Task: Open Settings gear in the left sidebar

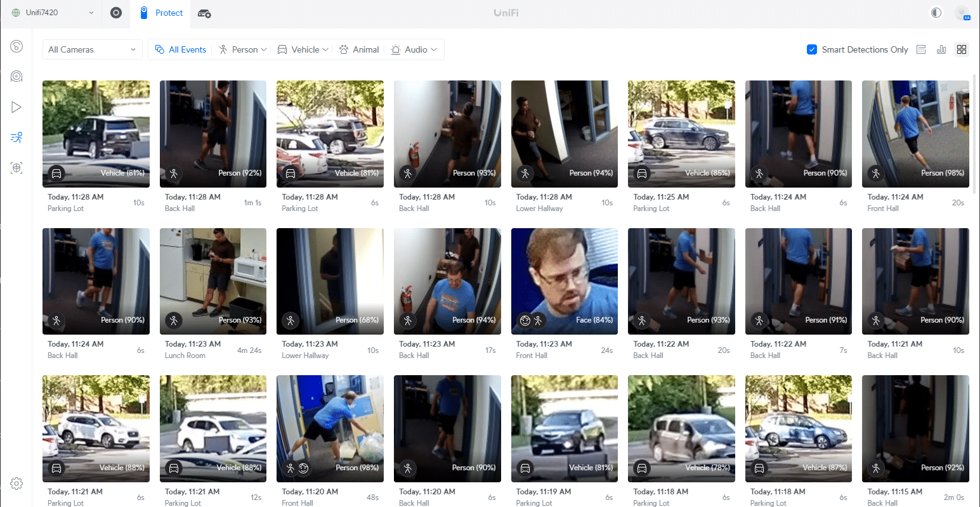Action: tap(16, 484)
